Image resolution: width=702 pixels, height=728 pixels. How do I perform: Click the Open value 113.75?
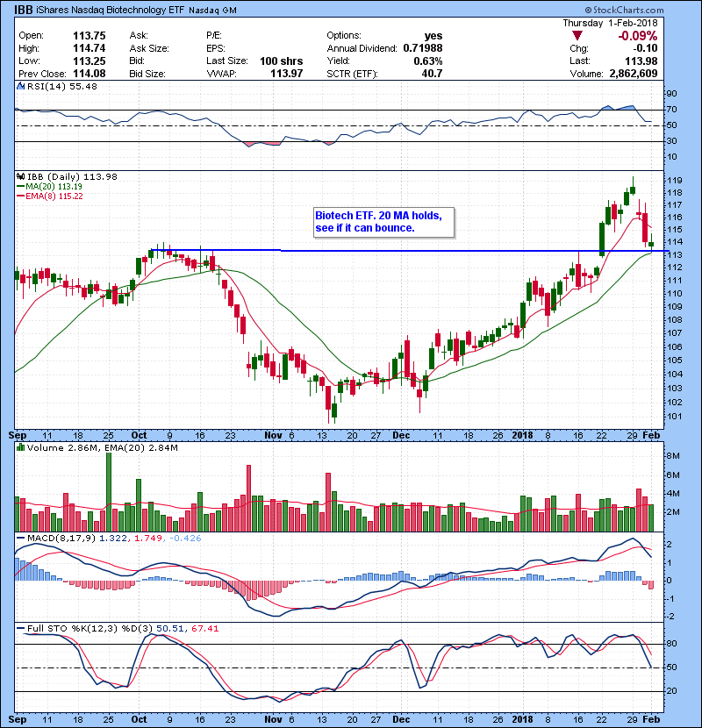90,36
